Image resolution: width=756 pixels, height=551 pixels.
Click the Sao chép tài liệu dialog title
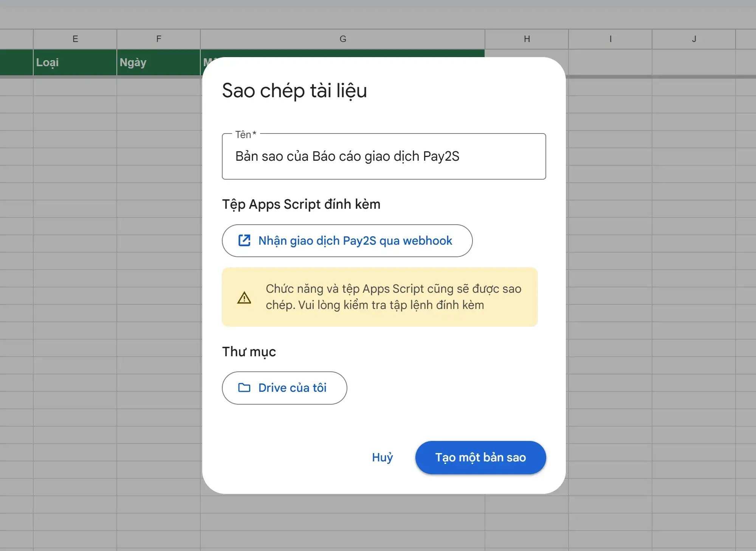point(294,91)
